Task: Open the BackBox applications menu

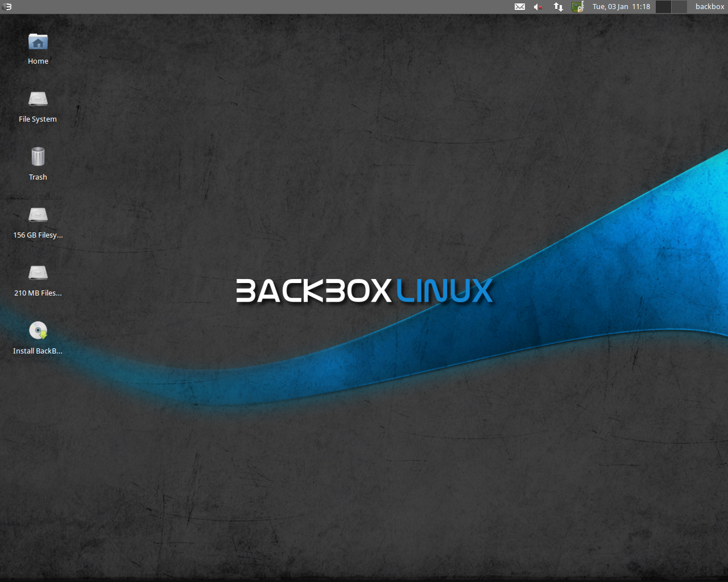Action: click(7, 7)
